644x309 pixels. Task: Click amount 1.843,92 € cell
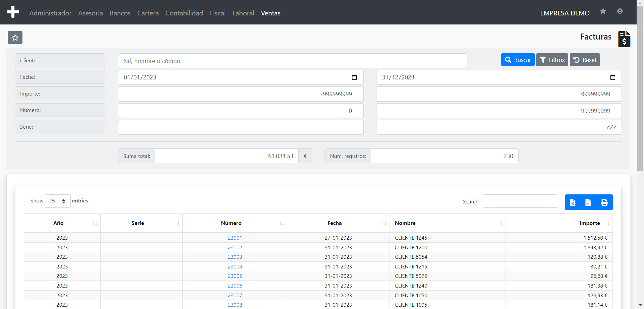[x=559, y=247]
